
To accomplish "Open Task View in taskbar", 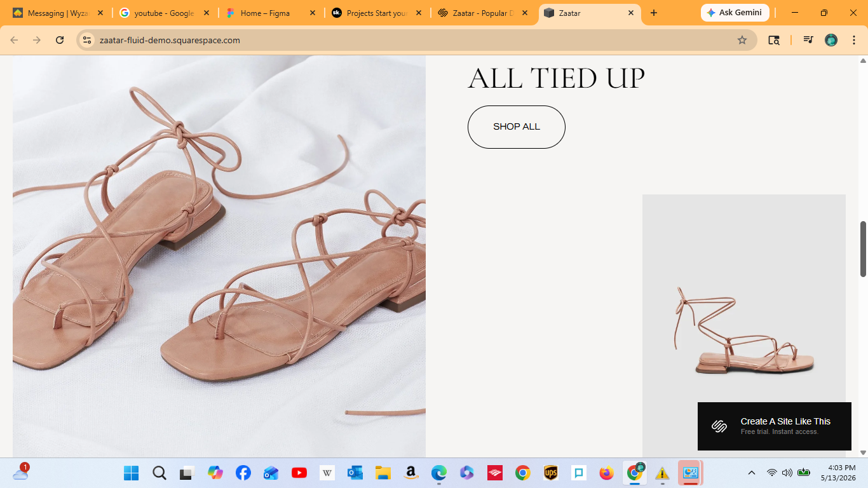I will (x=187, y=473).
